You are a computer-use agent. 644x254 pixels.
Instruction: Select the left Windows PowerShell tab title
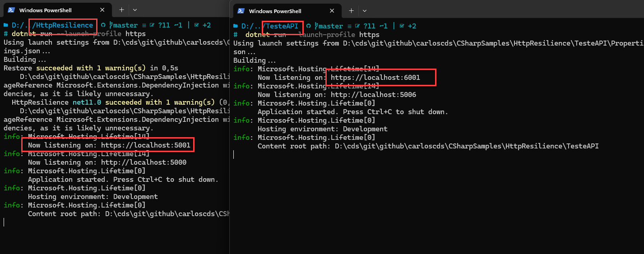45,10
